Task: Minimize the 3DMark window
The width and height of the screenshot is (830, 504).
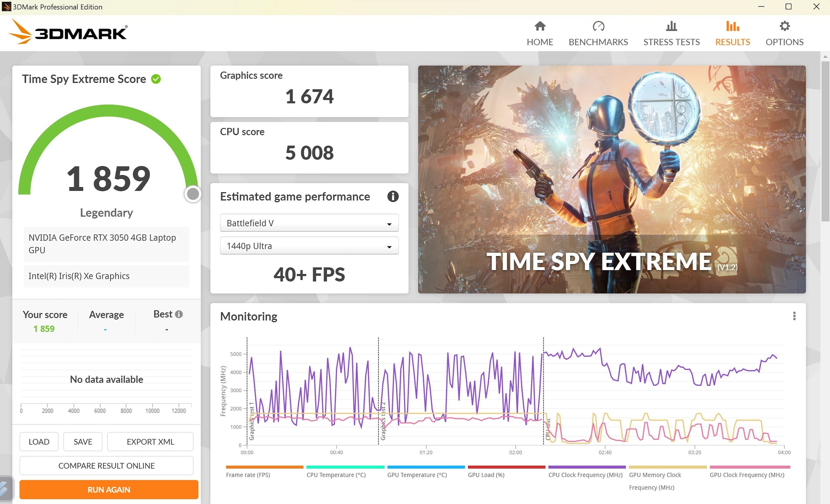Action: (x=761, y=6)
